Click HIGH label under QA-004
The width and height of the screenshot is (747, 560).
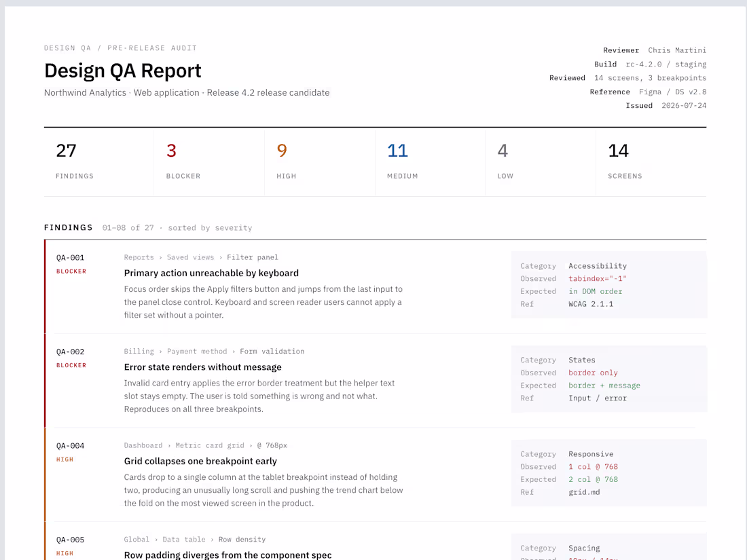(65, 460)
